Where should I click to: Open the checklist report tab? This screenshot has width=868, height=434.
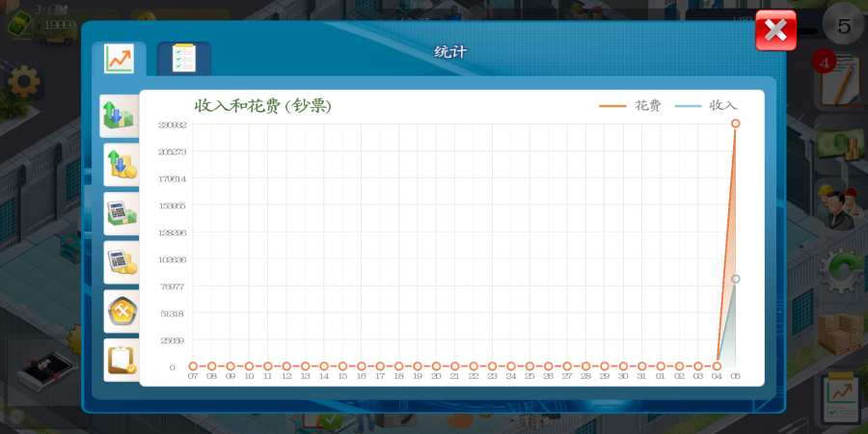(184, 59)
